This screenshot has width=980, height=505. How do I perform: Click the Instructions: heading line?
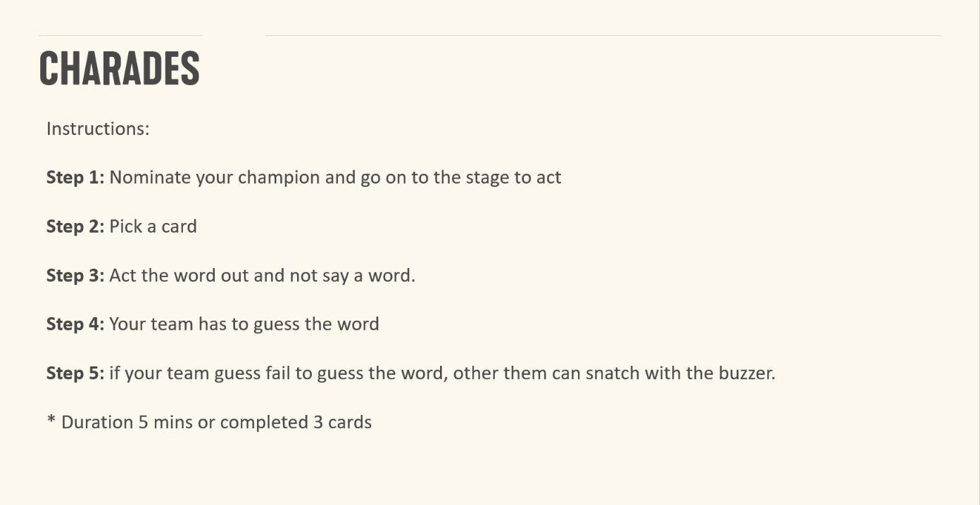98,129
